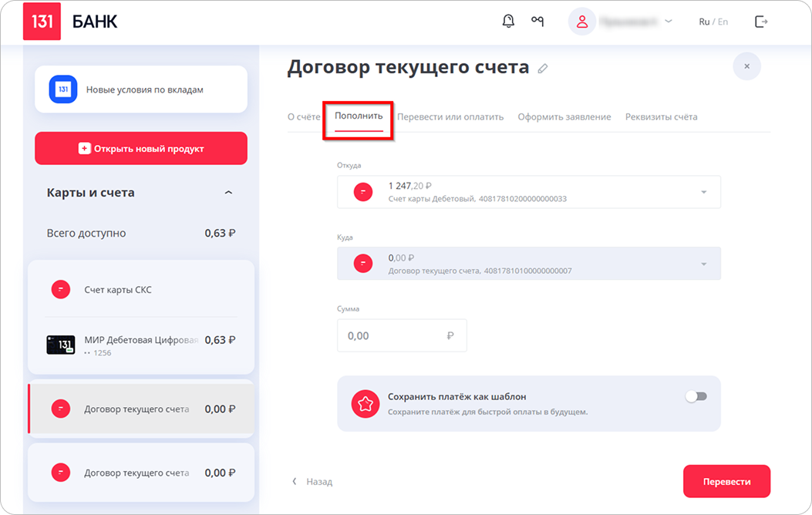Collapse the Карты и счета section
Image resolution: width=812 pixels, height=515 pixels.
(x=228, y=193)
